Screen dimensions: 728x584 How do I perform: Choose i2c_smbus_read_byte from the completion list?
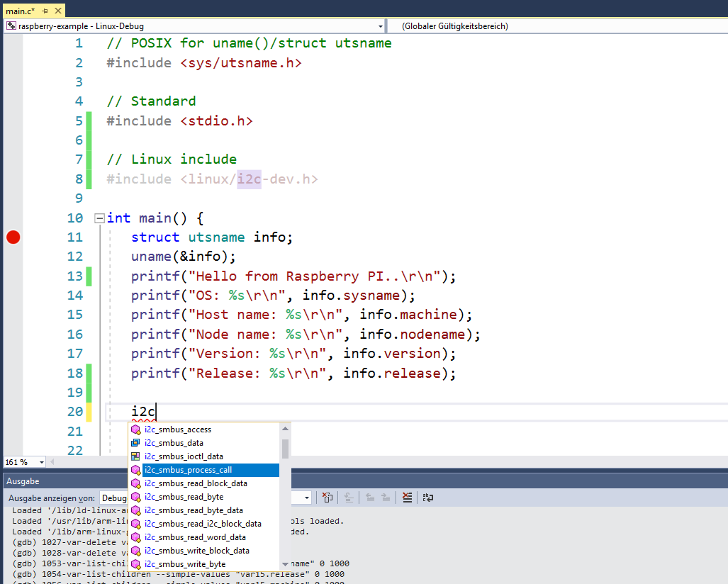click(184, 497)
